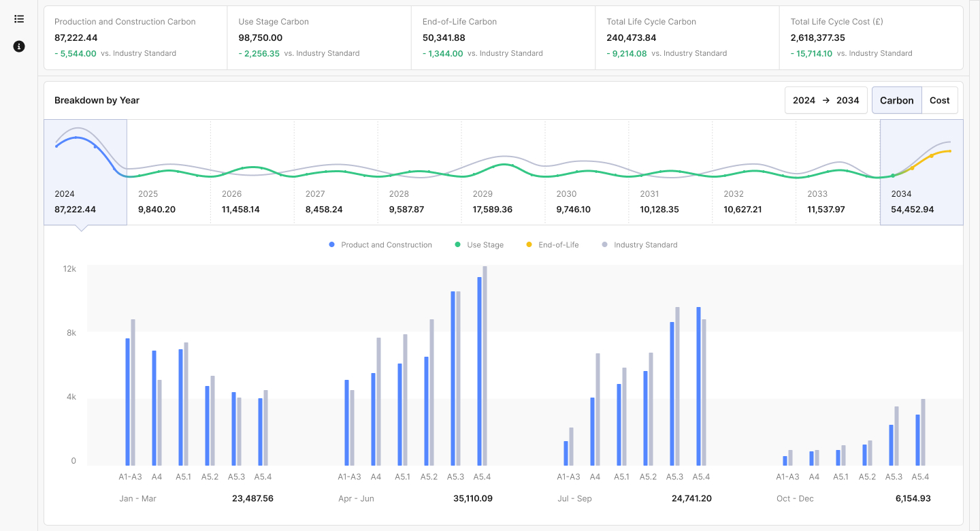Click the right vertical scrollbar
The width and height of the screenshot is (980, 531).
click(974, 265)
